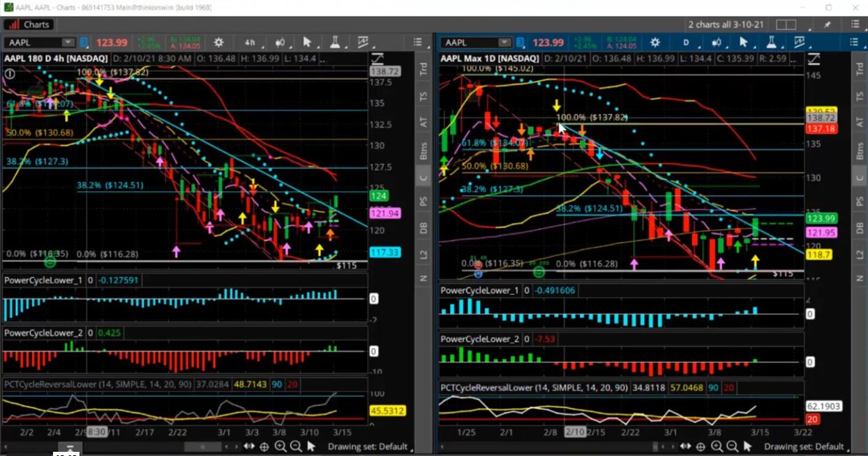Viewport: 868px width, 456px height.
Task: Open the TS side tab on right chart
Action: tap(860, 96)
